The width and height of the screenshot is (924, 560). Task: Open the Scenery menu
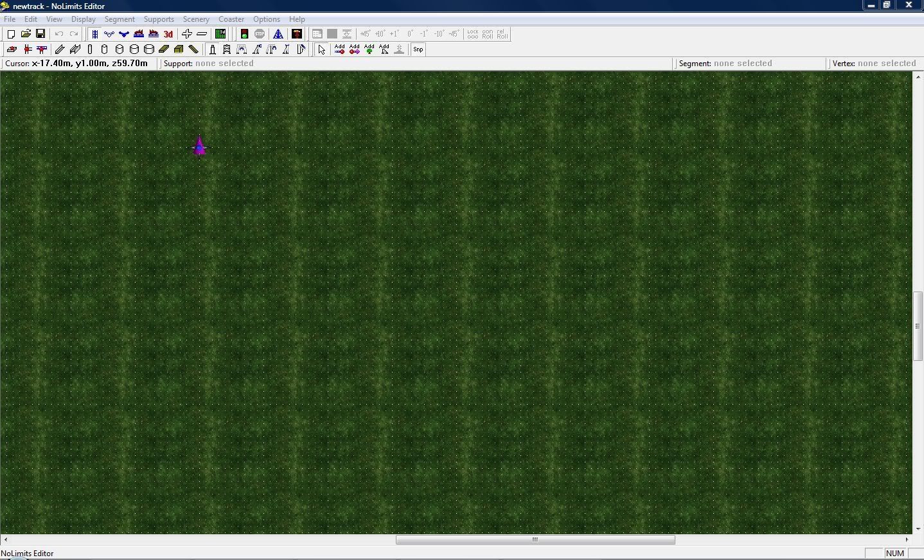click(196, 19)
